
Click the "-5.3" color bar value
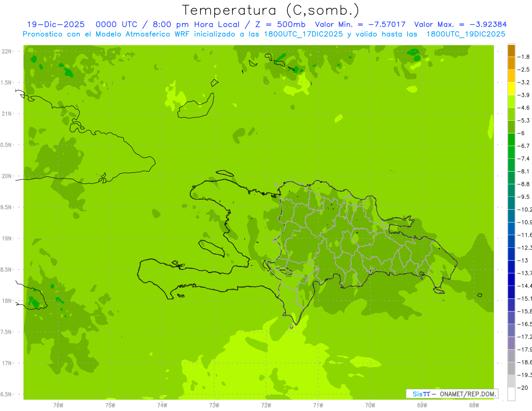[x=524, y=120]
